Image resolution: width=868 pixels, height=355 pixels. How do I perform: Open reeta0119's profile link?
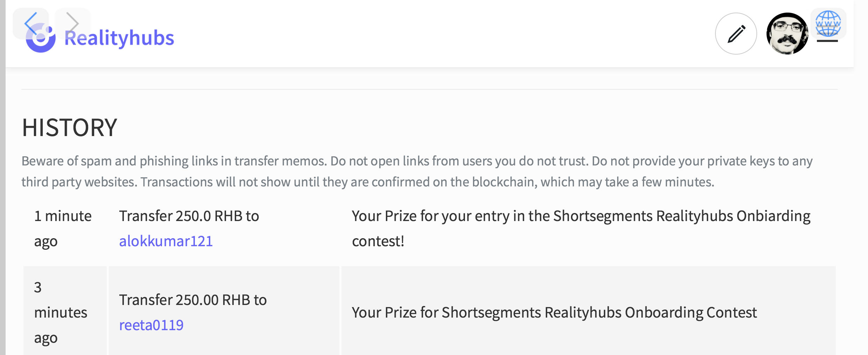click(x=151, y=325)
